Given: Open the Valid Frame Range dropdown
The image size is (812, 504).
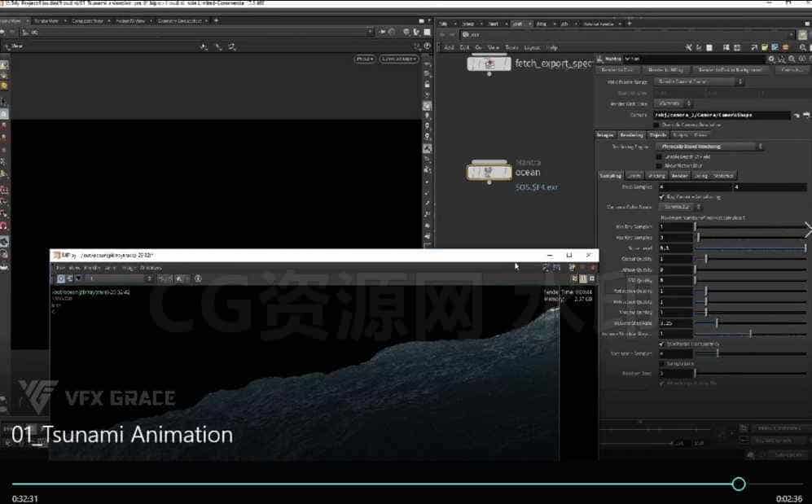Looking at the screenshot, I should tap(699, 81).
